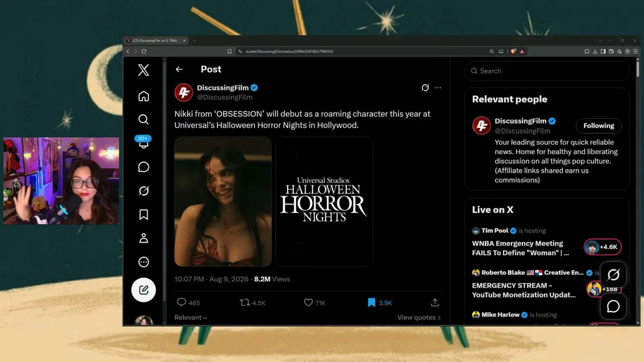Open Bookmarks in the left sidebar
The height and width of the screenshot is (362, 644).
click(143, 215)
